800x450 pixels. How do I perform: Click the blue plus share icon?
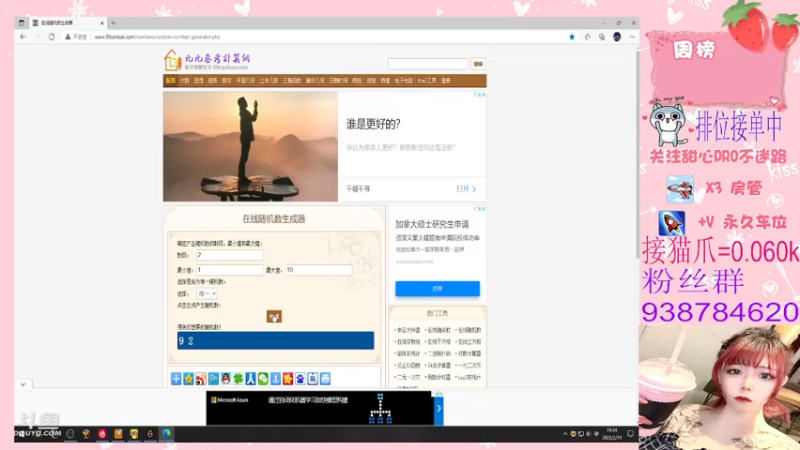(x=176, y=378)
